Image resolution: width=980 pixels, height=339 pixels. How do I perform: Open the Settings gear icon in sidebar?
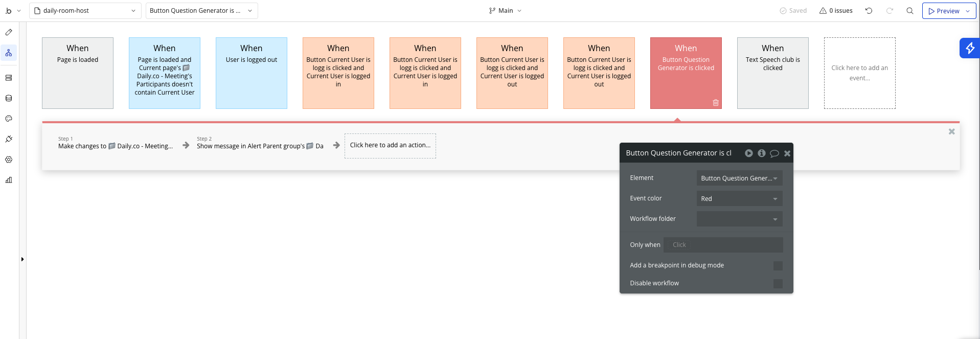(x=9, y=160)
